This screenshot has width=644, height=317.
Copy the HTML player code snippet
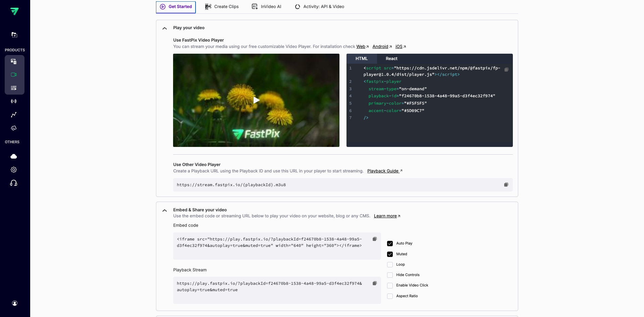(506, 69)
